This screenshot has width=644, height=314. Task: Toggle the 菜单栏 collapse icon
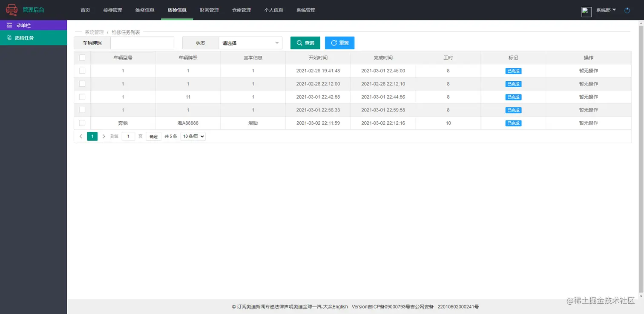click(x=9, y=26)
